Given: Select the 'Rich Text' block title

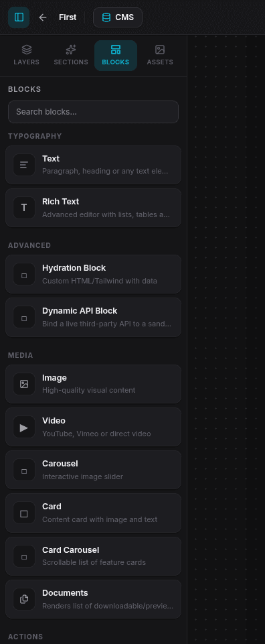Looking at the screenshot, I should pyautogui.click(x=61, y=202).
